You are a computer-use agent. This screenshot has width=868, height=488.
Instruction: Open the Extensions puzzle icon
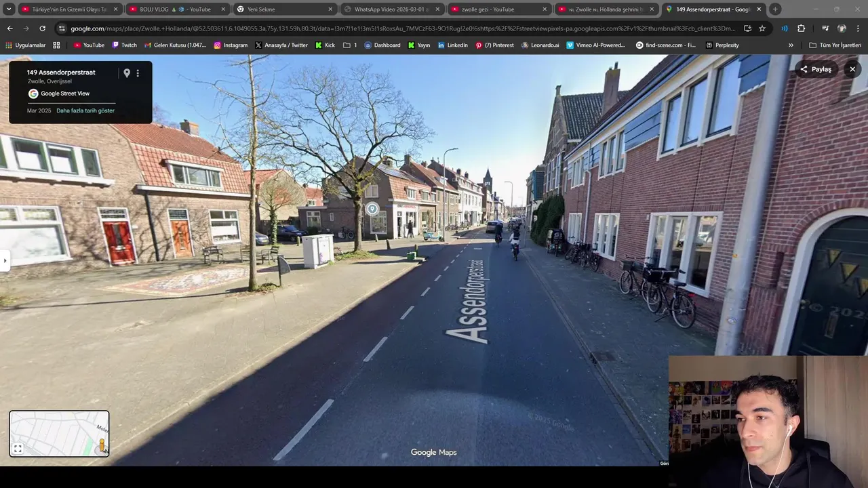pyautogui.click(x=802, y=28)
